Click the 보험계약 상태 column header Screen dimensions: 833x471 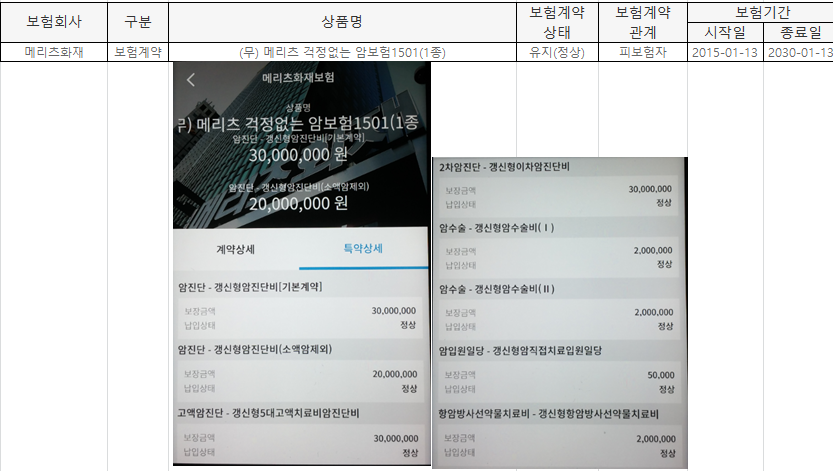(x=557, y=22)
